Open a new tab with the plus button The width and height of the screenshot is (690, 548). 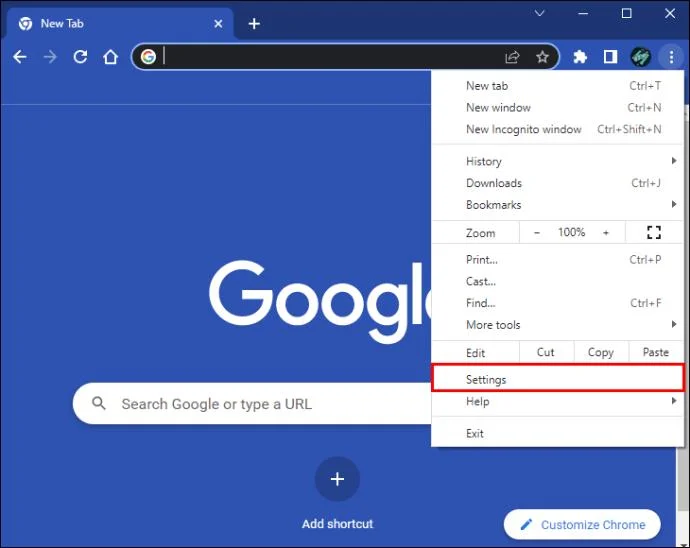[x=254, y=24]
